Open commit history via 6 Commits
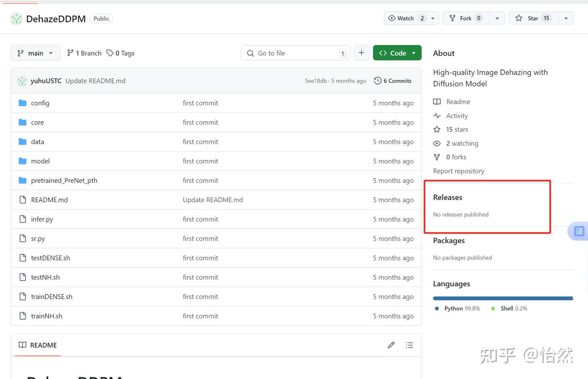588x379 pixels. point(393,81)
